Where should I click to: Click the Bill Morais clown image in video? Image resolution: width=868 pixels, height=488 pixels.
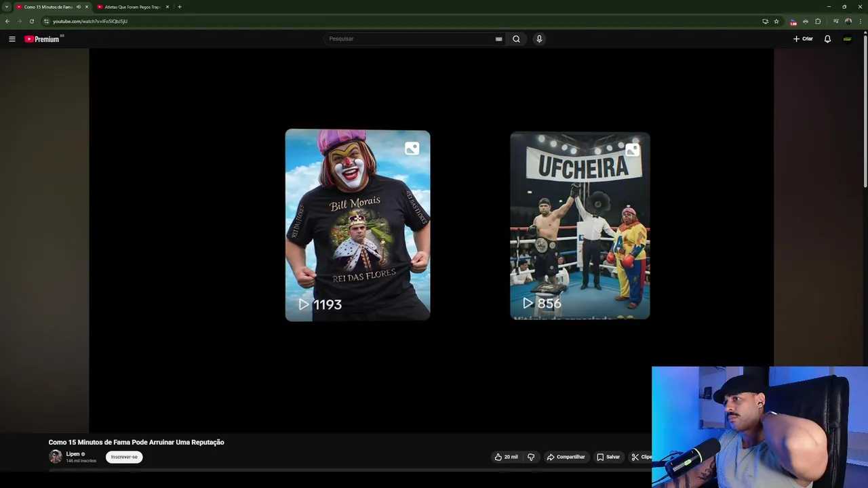(x=357, y=225)
